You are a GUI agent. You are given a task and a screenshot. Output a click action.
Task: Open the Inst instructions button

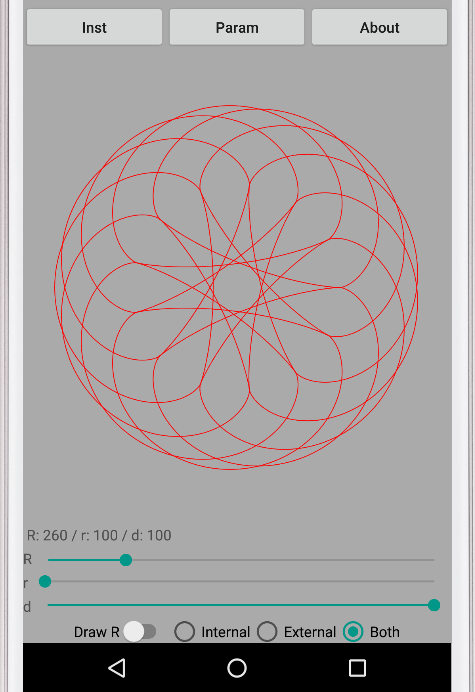94,27
